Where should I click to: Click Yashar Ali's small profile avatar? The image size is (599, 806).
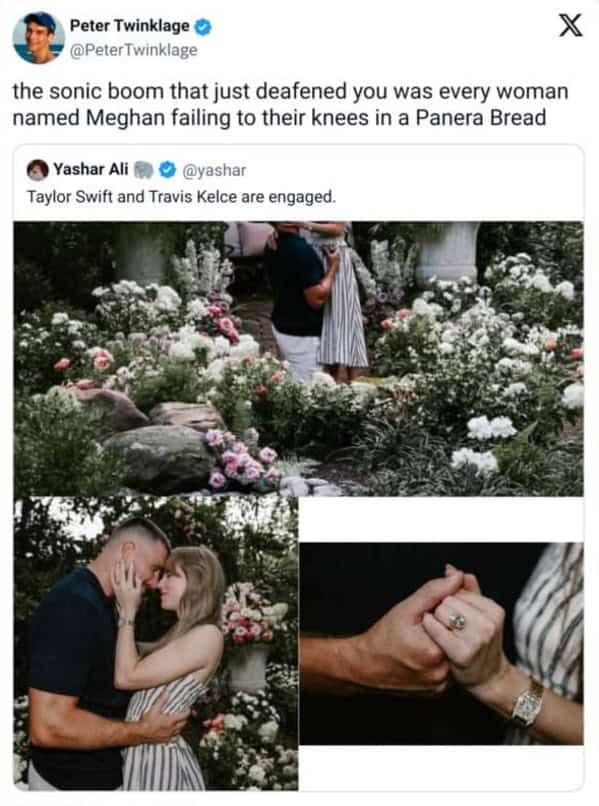point(37,170)
